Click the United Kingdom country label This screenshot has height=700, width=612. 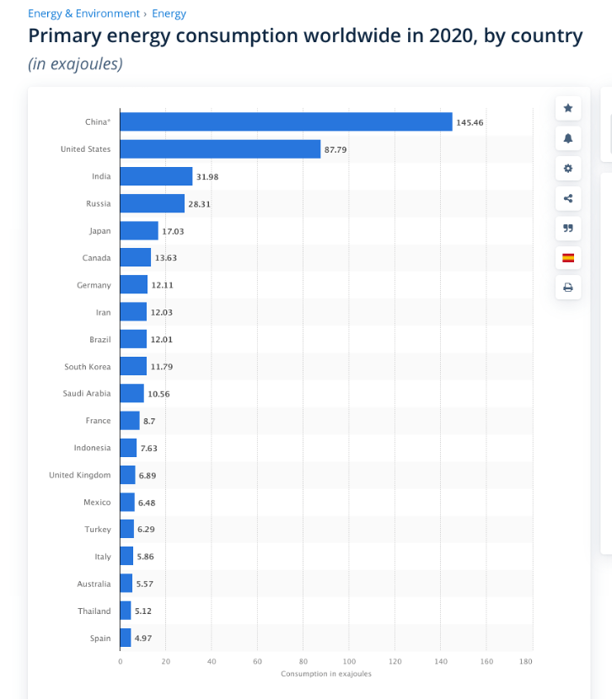pyautogui.click(x=79, y=475)
